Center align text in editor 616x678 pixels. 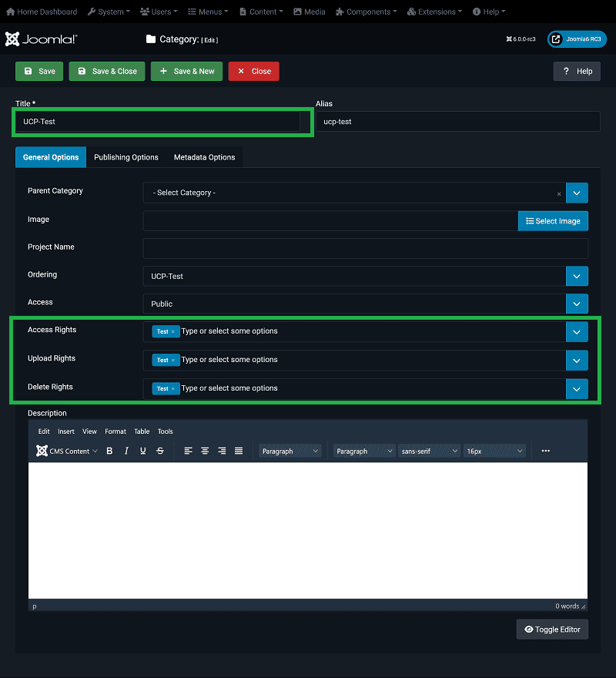click(205, 451)
